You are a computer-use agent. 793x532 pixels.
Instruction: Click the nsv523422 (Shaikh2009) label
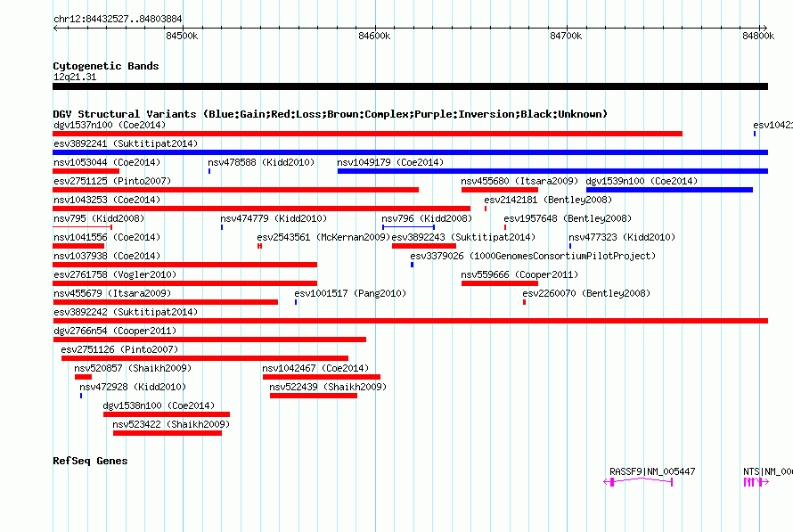point(171,424)
